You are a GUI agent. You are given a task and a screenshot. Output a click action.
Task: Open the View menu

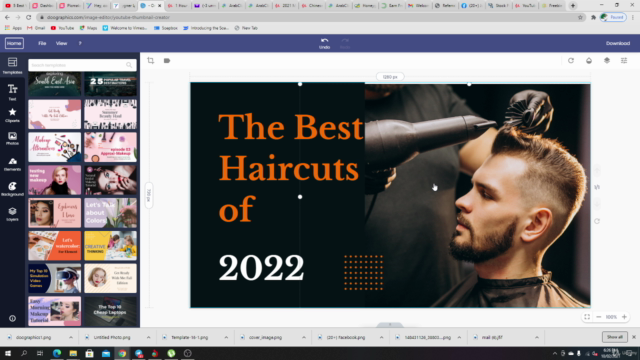pyautogui.click(x=61, y=43)
